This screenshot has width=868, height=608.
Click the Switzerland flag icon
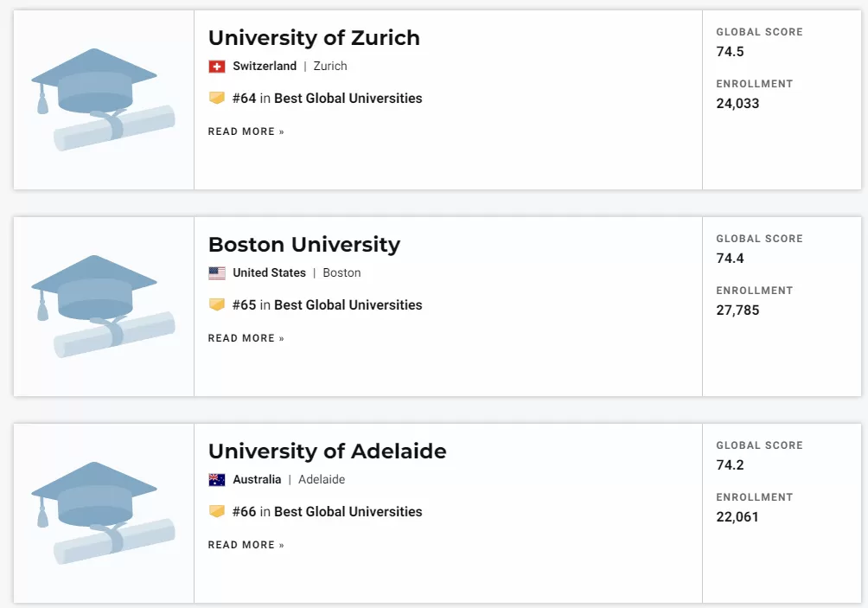click(x=217, y=67)
